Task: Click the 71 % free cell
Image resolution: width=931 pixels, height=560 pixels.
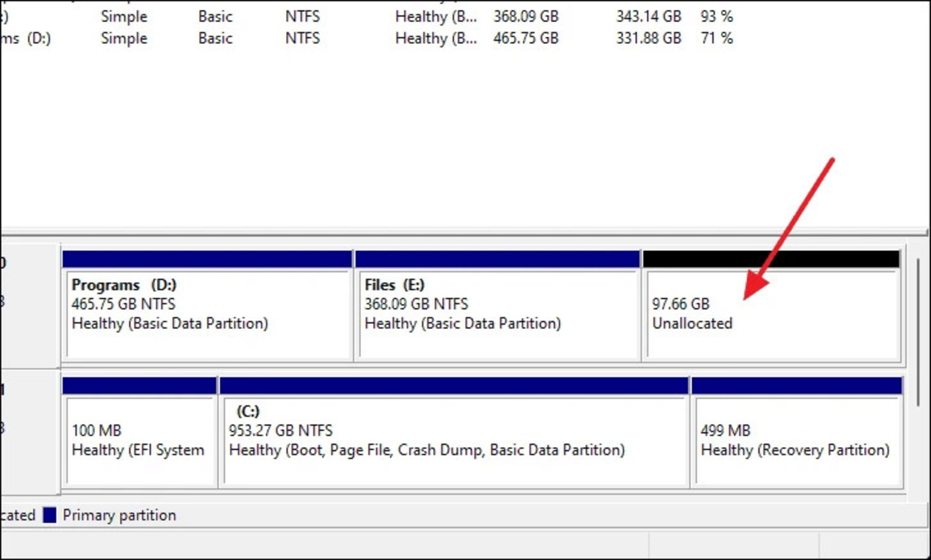Action: click(716, 38)
